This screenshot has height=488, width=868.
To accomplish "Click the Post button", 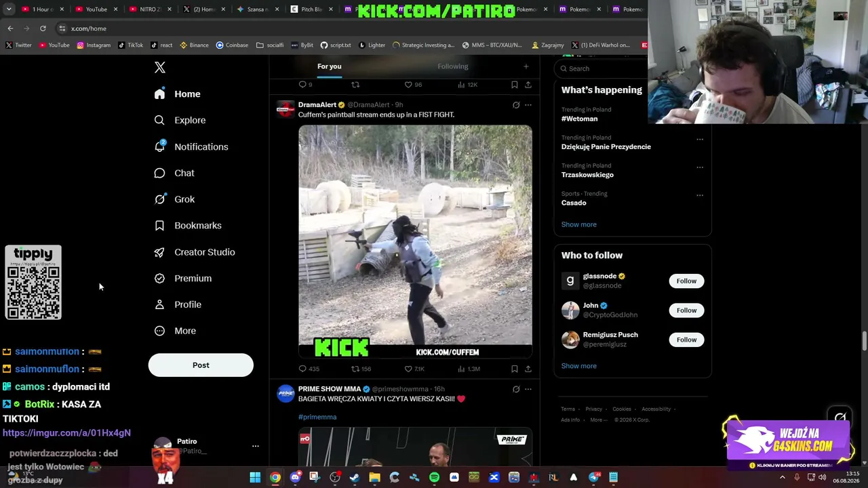I will (201, 365).
